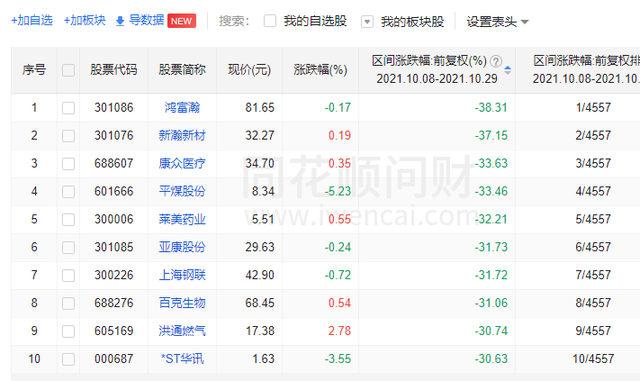Open the 洪通燃气 stock link
This screenshot has width=640, height=381.
[x=182, y=331]
